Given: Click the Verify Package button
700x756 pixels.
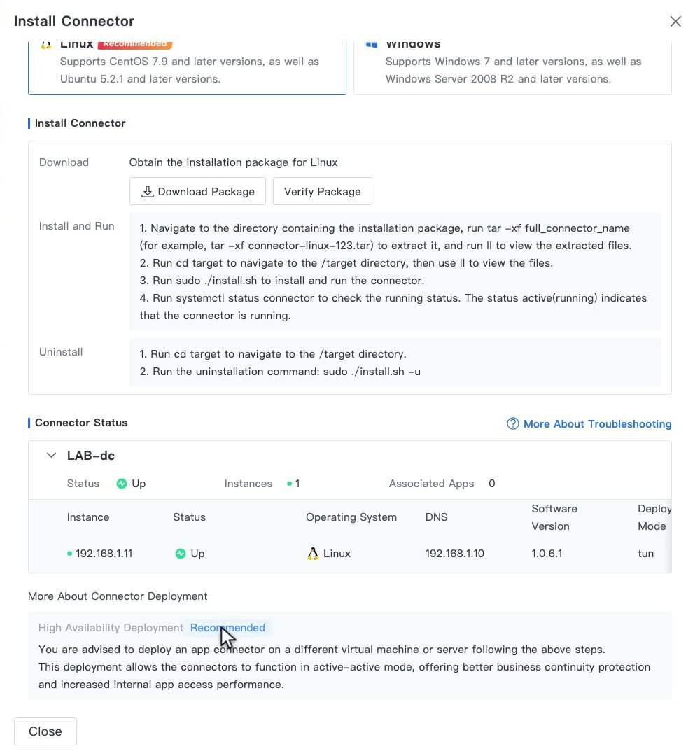Looking at the screenshot, I should click(323, 191).
